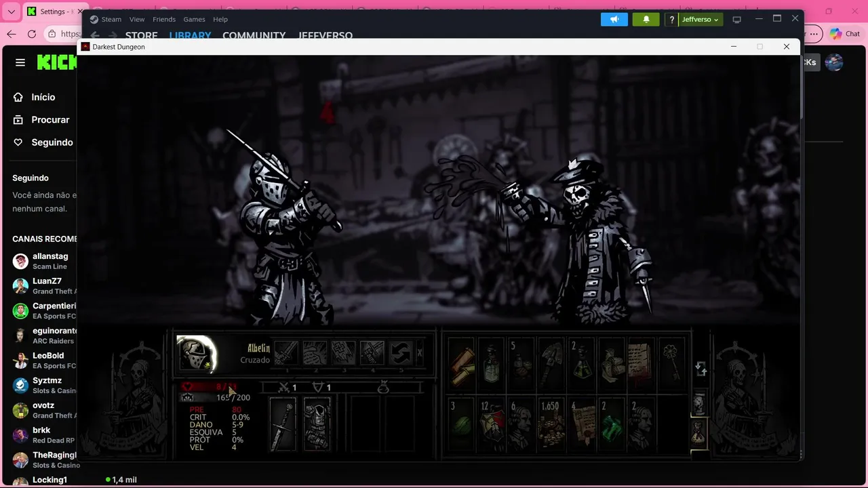The width and height of the screenshot is (868, 488).
Task: Select the 1.650 gold pile
Action: (551, 424)
